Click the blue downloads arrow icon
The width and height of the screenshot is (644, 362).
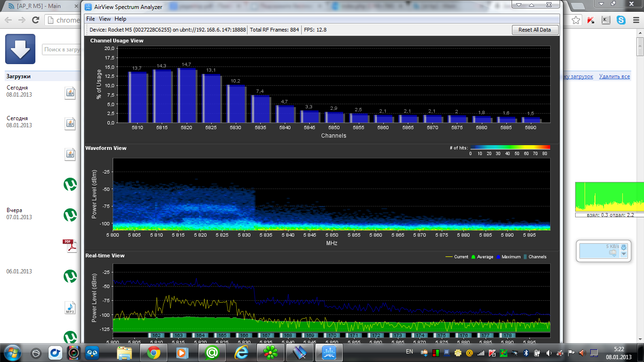pos(20,49)
